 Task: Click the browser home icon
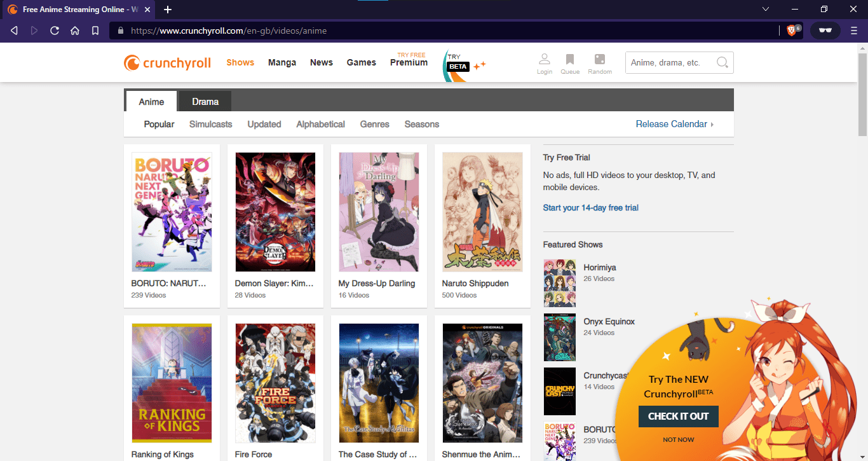pyautogui.click(x=75, y=31)
